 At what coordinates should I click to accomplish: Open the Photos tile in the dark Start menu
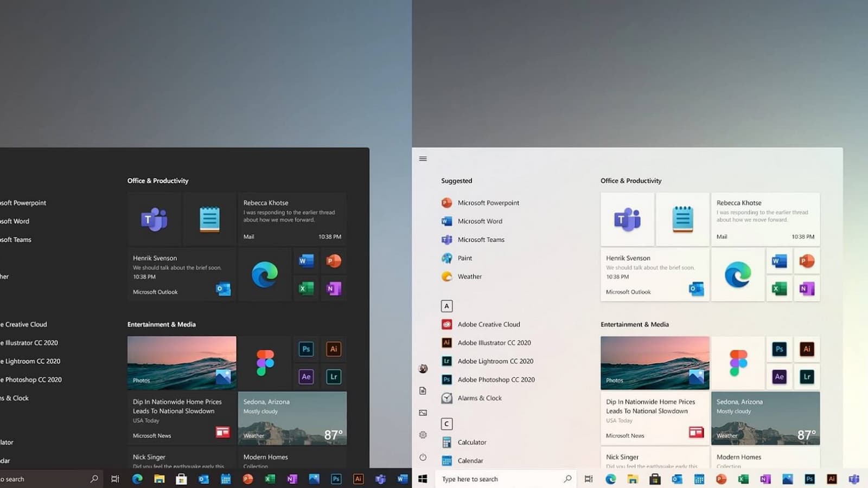pyautogui.click(x=182, y=363)
